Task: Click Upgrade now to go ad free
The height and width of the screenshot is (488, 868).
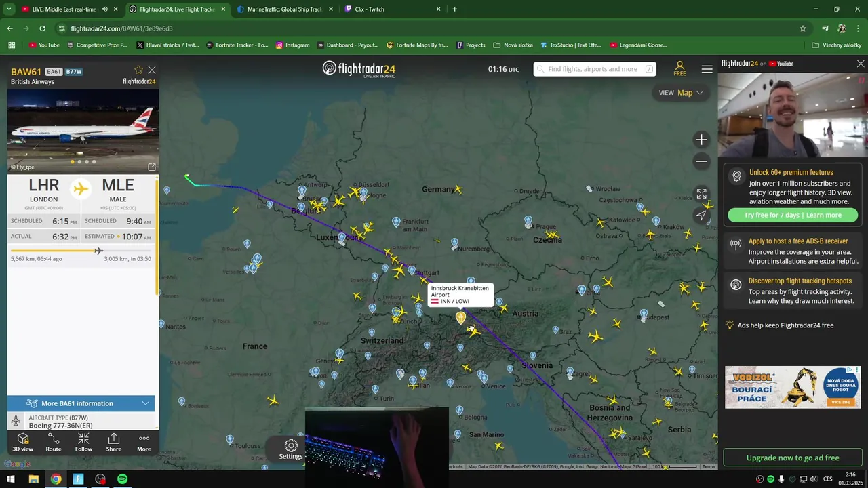Action: (x=793, y=457)
